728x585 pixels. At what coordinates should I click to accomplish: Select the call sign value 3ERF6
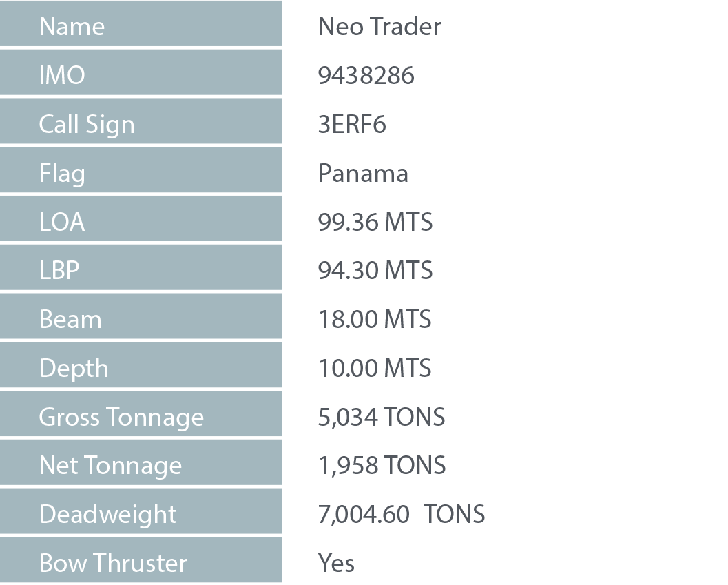pyautogui.click(x=352, y=125)
